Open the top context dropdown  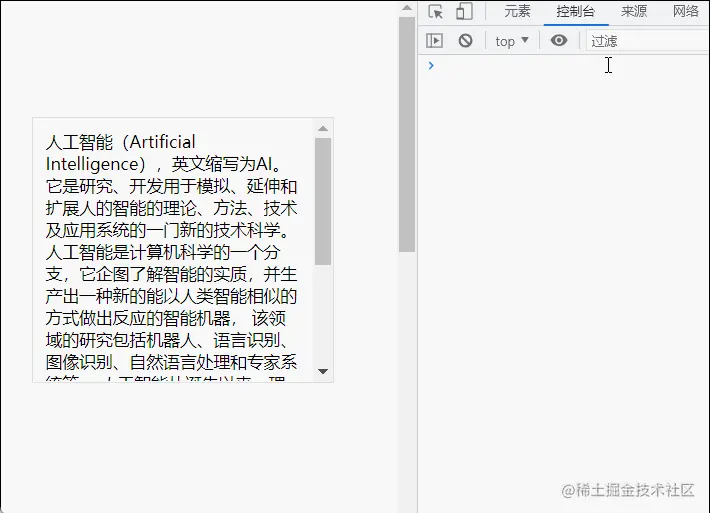512,41
